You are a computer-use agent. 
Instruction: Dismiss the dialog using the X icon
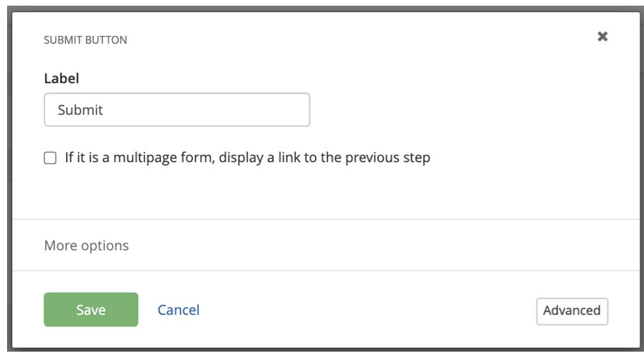tap(602, 37)
